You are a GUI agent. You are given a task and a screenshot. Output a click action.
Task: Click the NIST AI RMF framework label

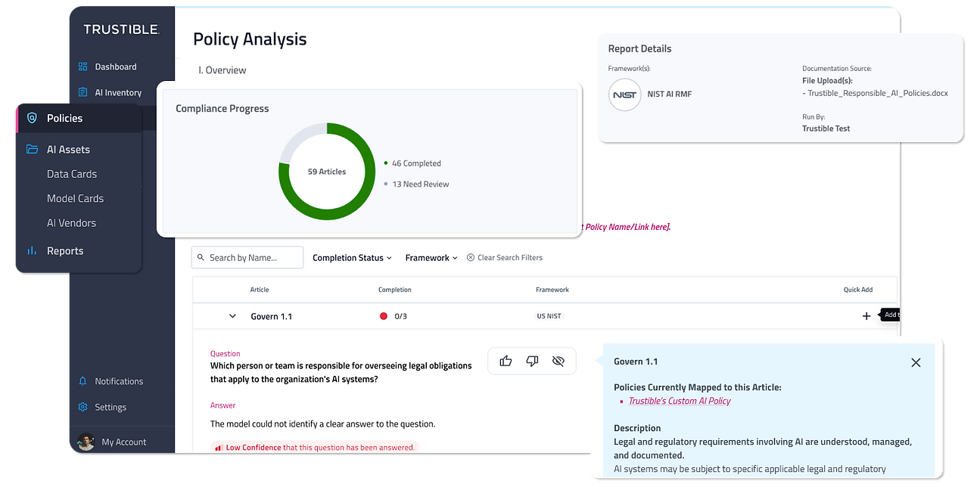670,95
